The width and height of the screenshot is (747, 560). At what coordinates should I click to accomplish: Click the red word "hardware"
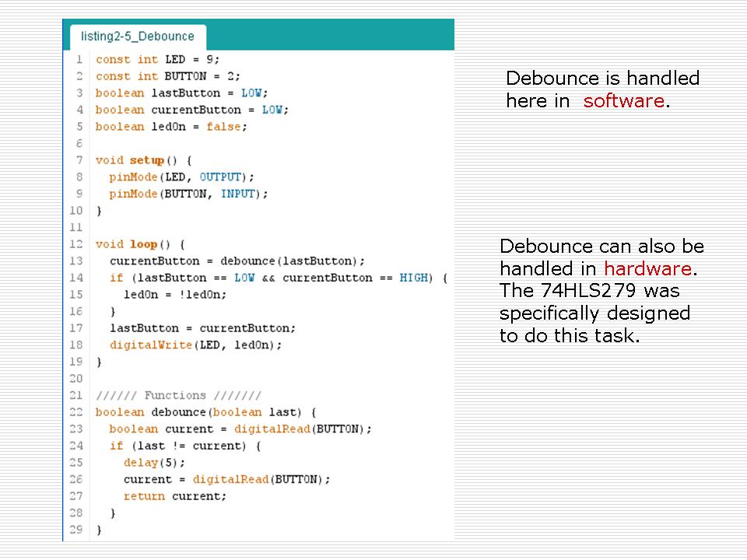pyautogui.click(x=647, y=269)
